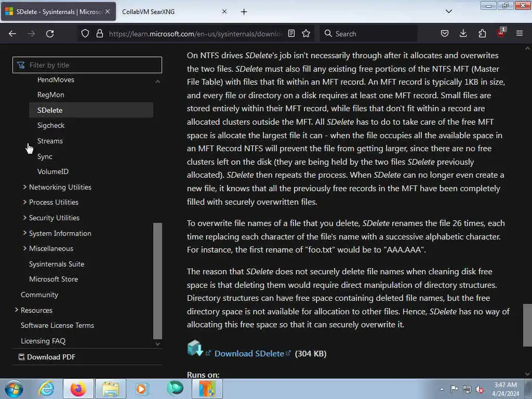
Task: Expand Security Utilities section
Action: tap(54, 218)
